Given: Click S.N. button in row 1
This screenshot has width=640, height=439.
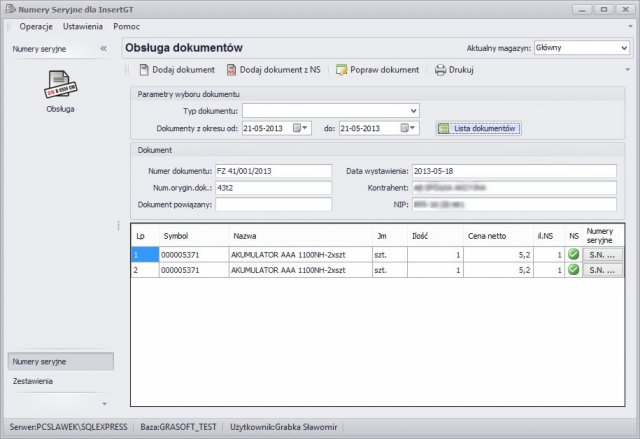Looking at the screenshot, I should [x=602, y=255].
